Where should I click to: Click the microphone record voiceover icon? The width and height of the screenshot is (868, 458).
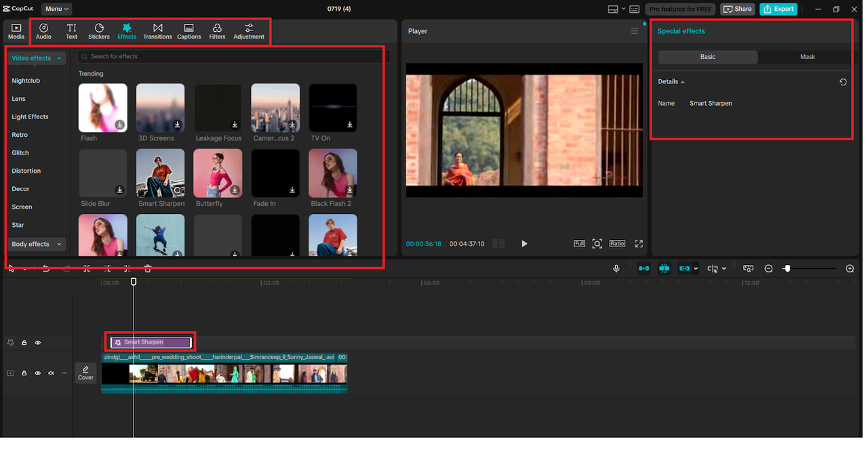pyautogui.click(x=616, y=269)
